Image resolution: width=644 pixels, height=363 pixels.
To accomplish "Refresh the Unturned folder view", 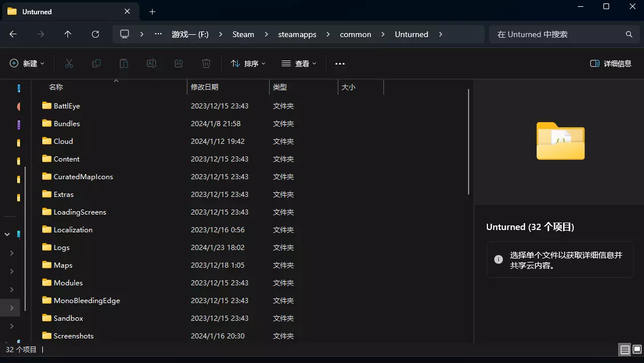I will click(x=95, y=34).
